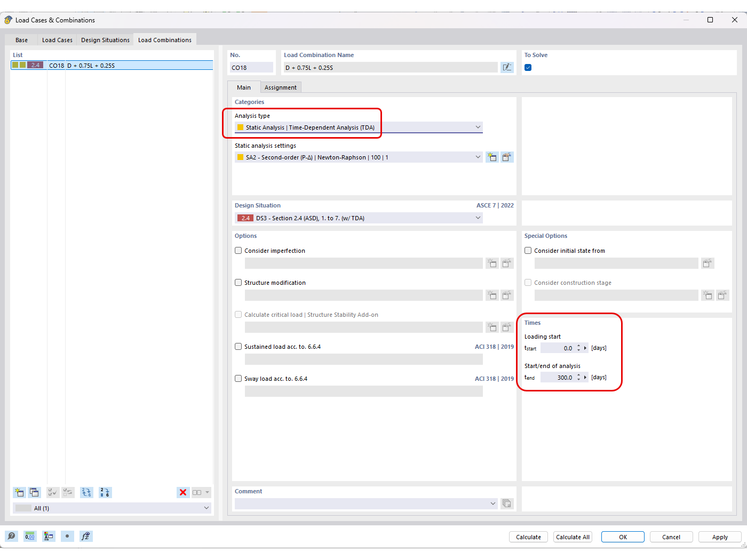Screen dimensions: 747x560
Task: Click the Calculate All button
Action: pos(573,537)
